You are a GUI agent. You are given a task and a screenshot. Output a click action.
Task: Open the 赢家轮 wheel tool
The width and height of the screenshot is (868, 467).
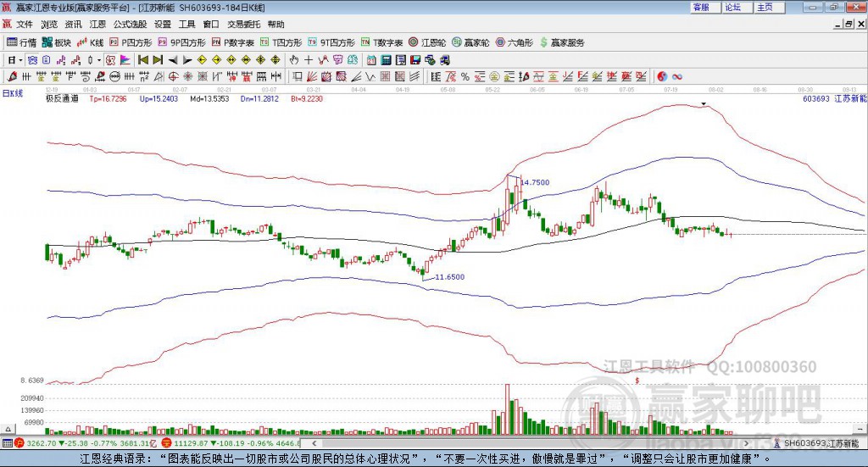470,42
